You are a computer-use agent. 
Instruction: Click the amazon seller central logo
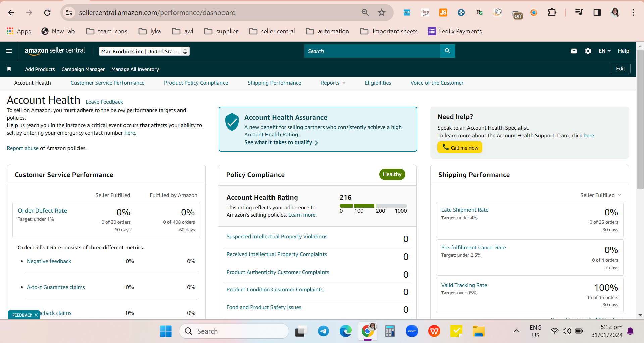click(x=55, y=51)
